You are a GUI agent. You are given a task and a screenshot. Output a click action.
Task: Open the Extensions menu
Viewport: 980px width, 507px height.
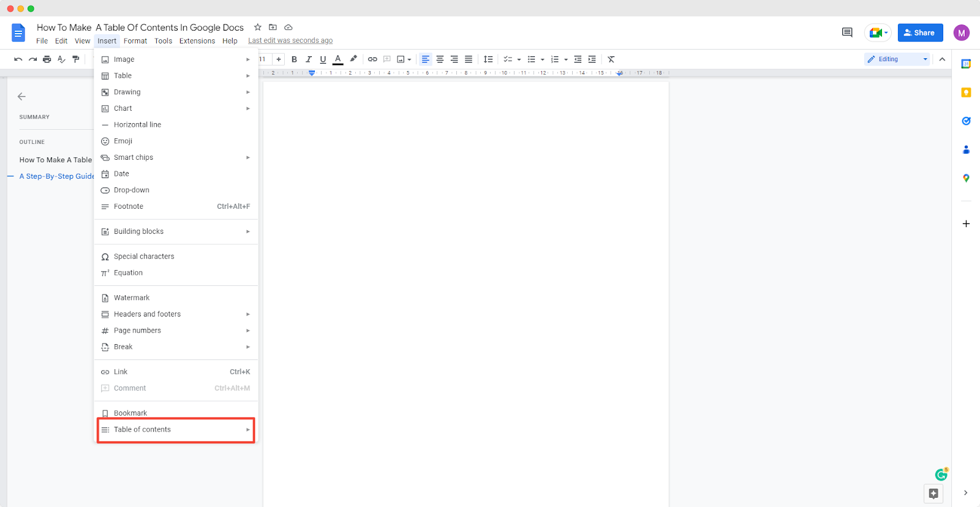[197, 41]
